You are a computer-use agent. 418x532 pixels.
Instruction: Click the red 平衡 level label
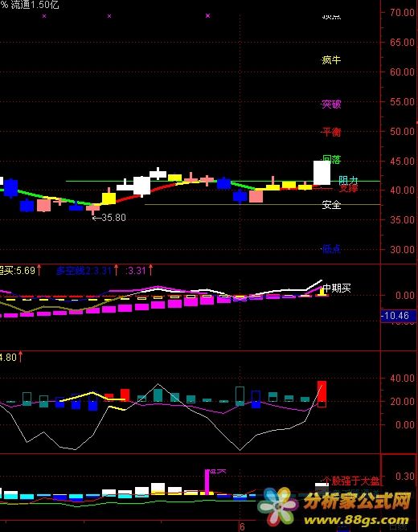pos(331,132)
